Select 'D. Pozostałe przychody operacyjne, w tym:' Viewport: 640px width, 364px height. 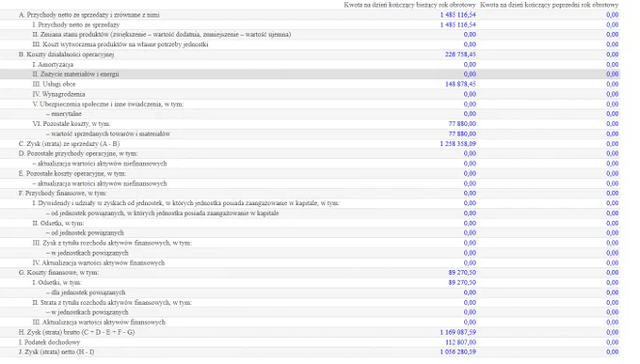78,153
